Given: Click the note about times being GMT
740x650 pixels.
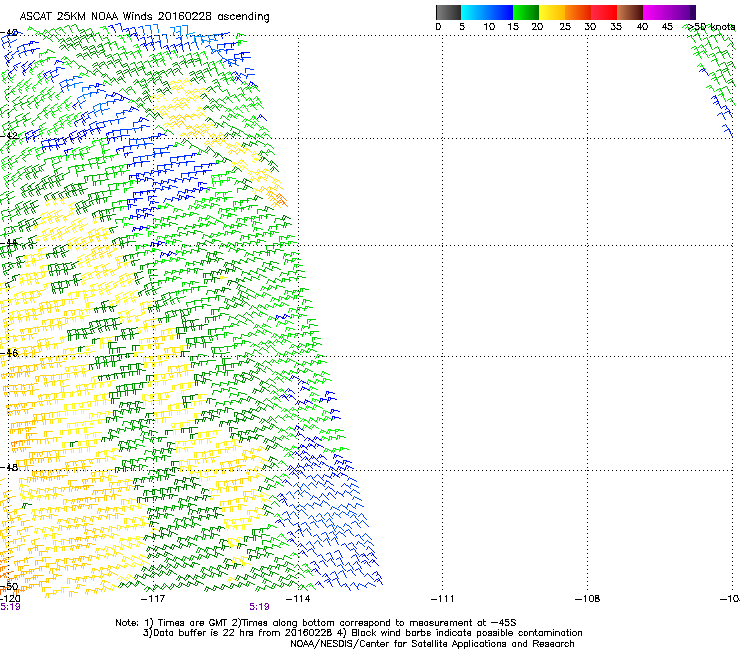Looking at the screenshot, I should pos(316,623).
